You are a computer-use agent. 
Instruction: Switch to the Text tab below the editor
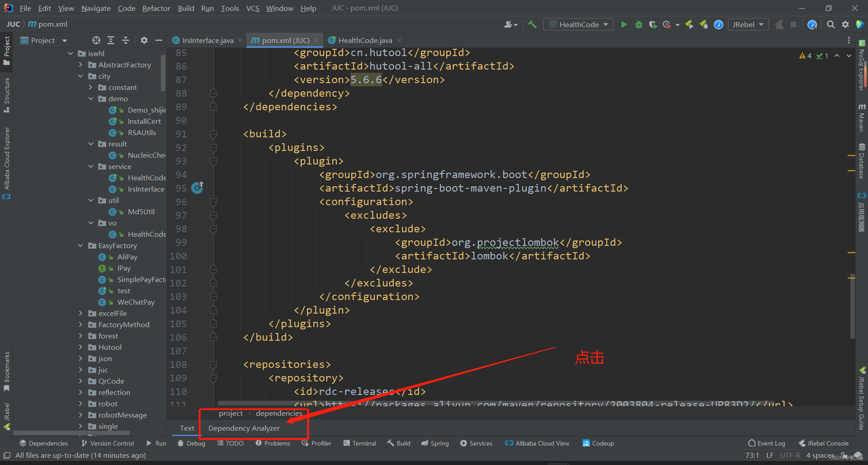pyautogui.click(x=187, y=428)
